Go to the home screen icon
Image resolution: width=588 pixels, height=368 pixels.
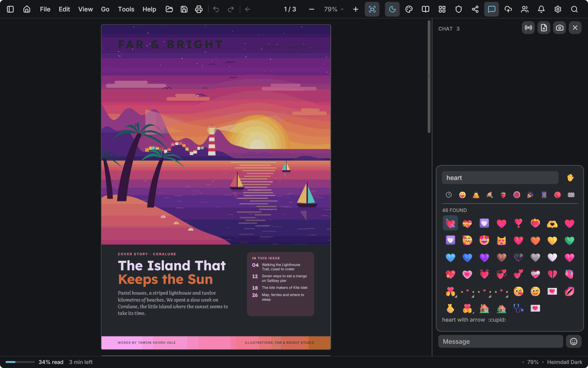coord(27,9)
